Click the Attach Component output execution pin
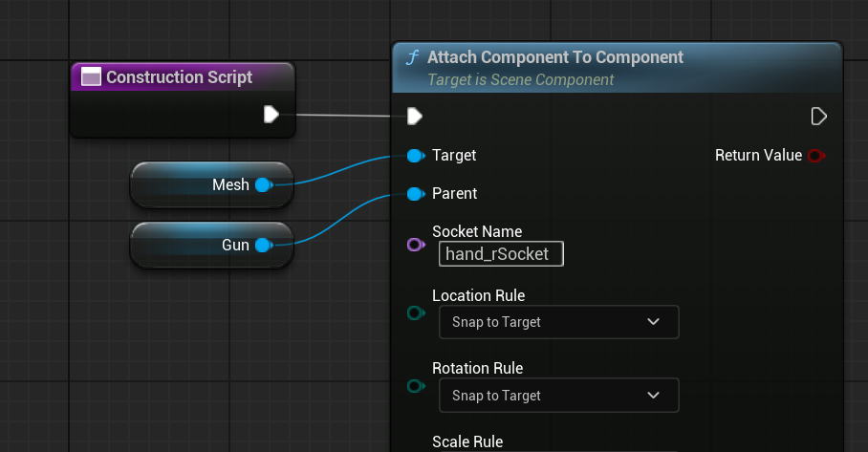The height and width of the screenshot is (452, 868). pyautogui.click(x=818, y=117)
